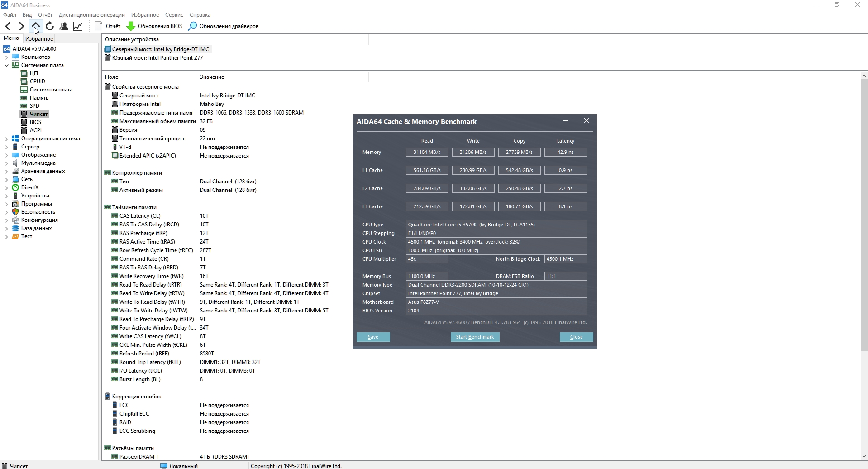
Task: Click the up-level arrow toolbar icon
Action: pos(35,26)
